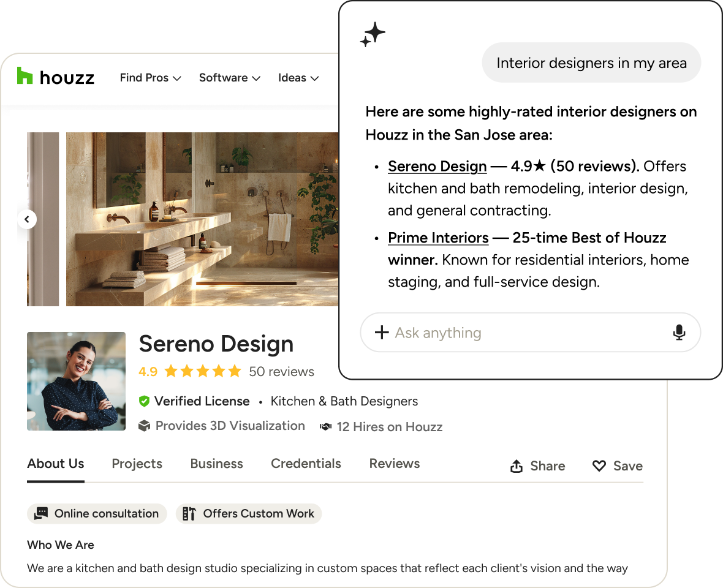The height and width of the screenshot is (588, 723).
Task: Click the Online consultation chip
Action: pos(97,513)
